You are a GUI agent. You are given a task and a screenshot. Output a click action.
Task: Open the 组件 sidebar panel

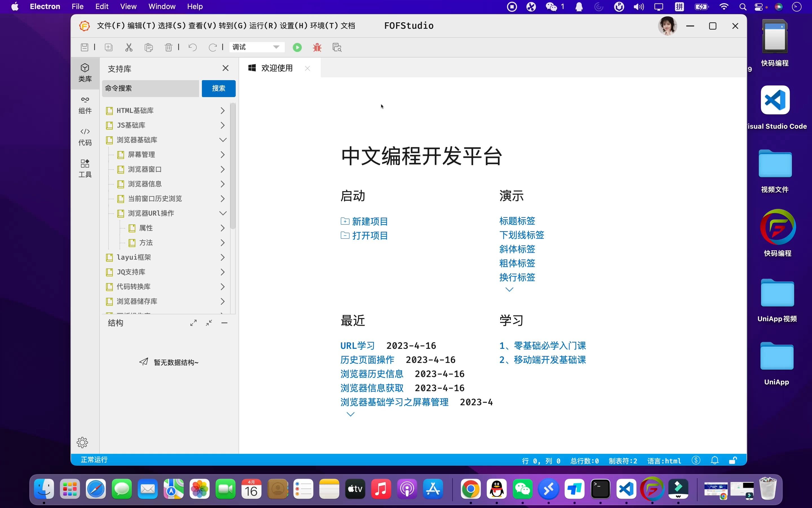(85, 105)
